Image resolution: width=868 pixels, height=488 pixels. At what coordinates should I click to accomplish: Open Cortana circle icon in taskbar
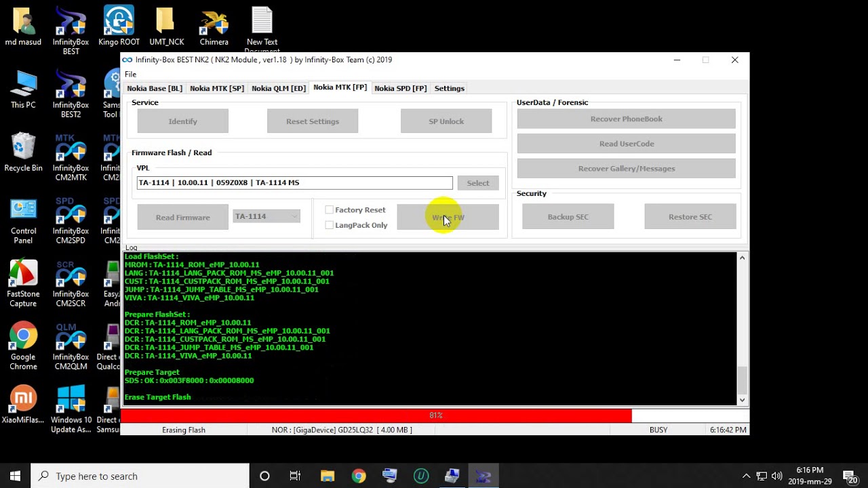coord(264,476)
